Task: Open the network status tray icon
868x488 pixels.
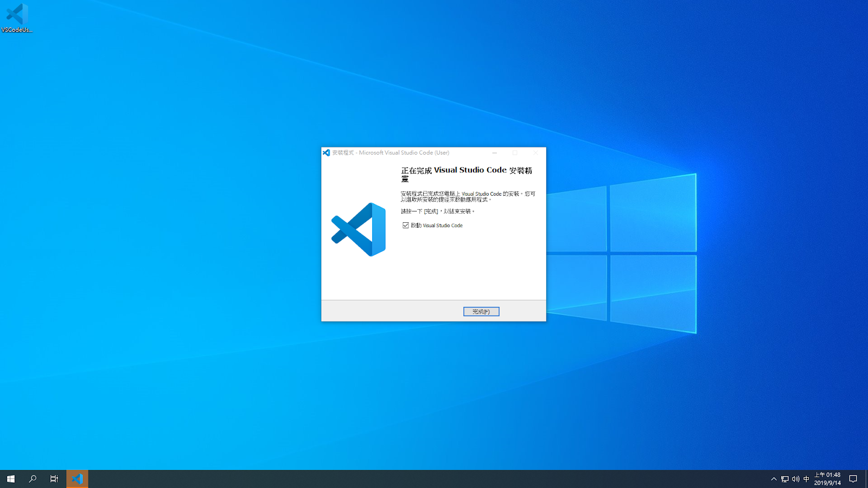Action: click(784, 479)
